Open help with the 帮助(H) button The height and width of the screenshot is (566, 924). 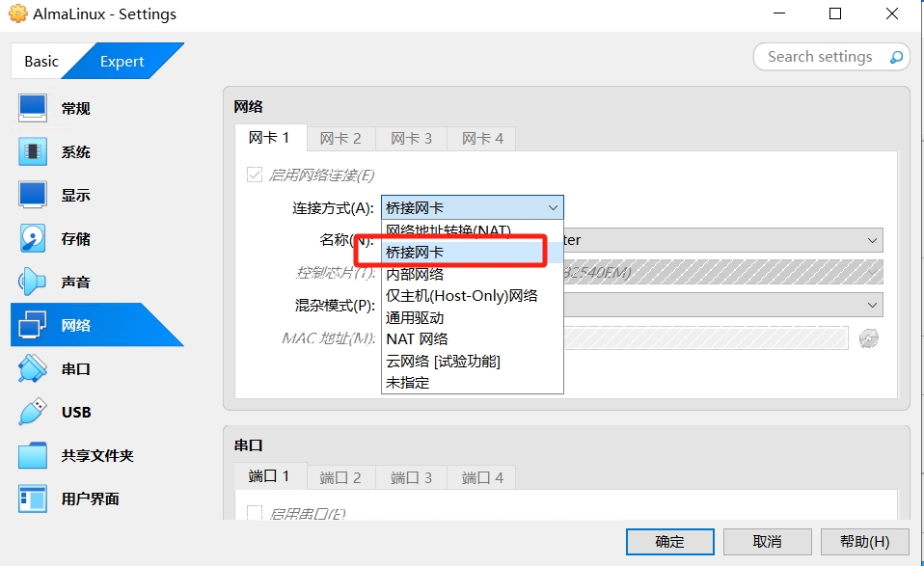point(865,541)
